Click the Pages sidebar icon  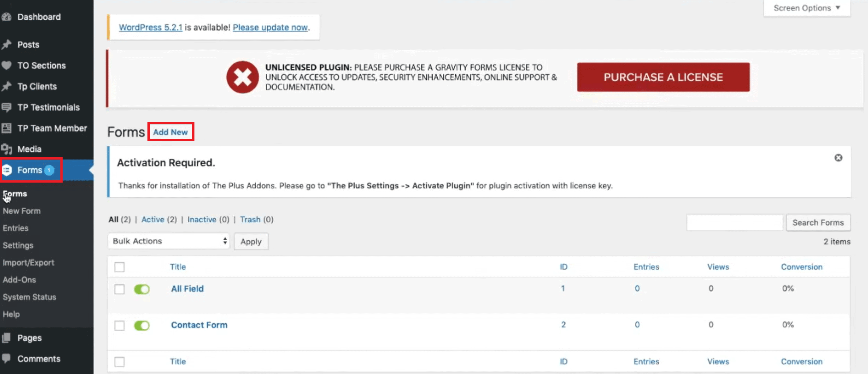coord(6,338)
